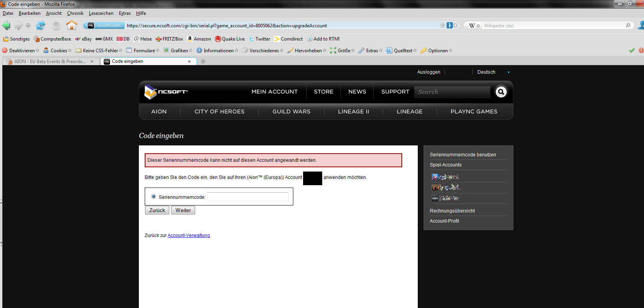Image resolution: width=644 pixels, height=308 pixels.
Task: Click the Ausloggen link
Action: coord(429,72)
